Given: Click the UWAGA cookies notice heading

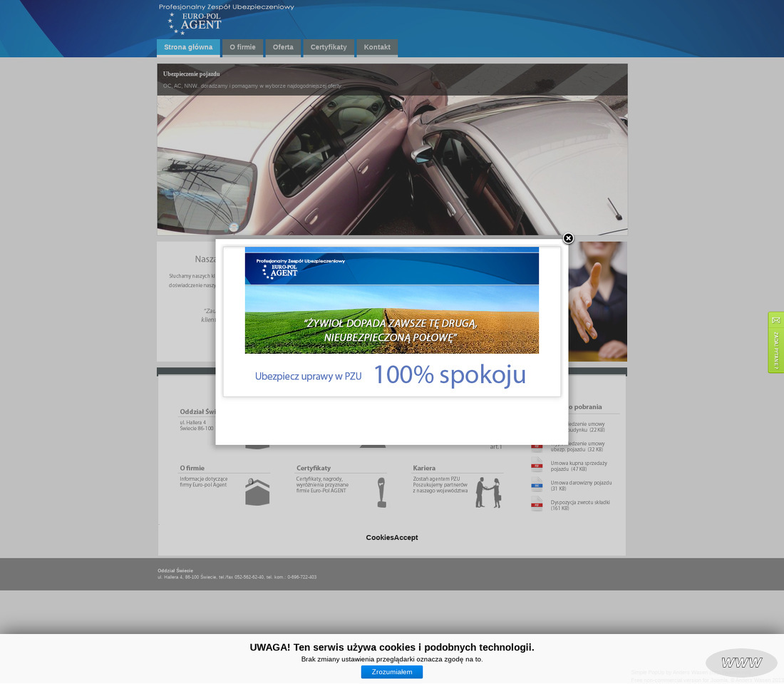Looking at the screenshot, I should pos(392,648).
